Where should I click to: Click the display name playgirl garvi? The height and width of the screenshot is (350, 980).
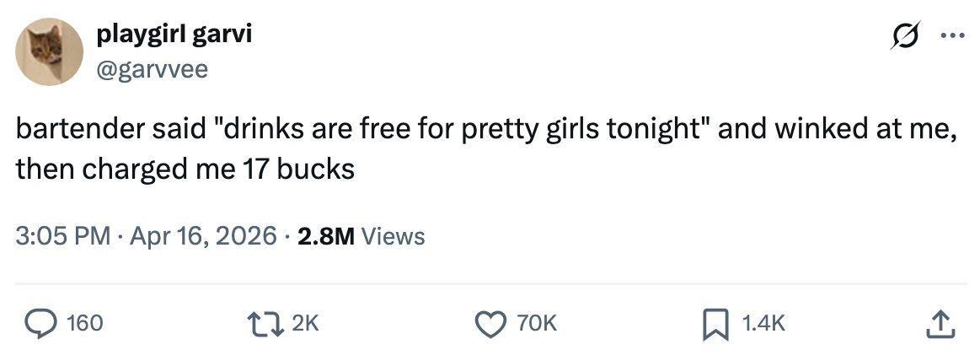(x=174, y=35)
